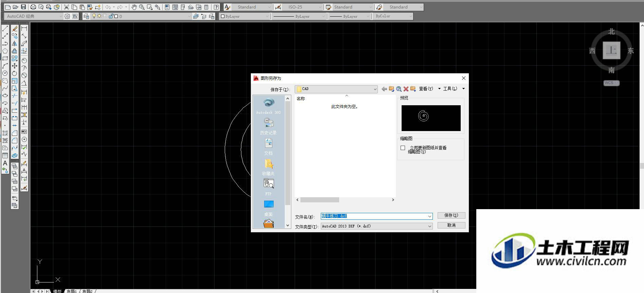Viewport: 644px width, 293px height.
Task: Select the Multiline Text A tool
Action: tap(5, 163)
